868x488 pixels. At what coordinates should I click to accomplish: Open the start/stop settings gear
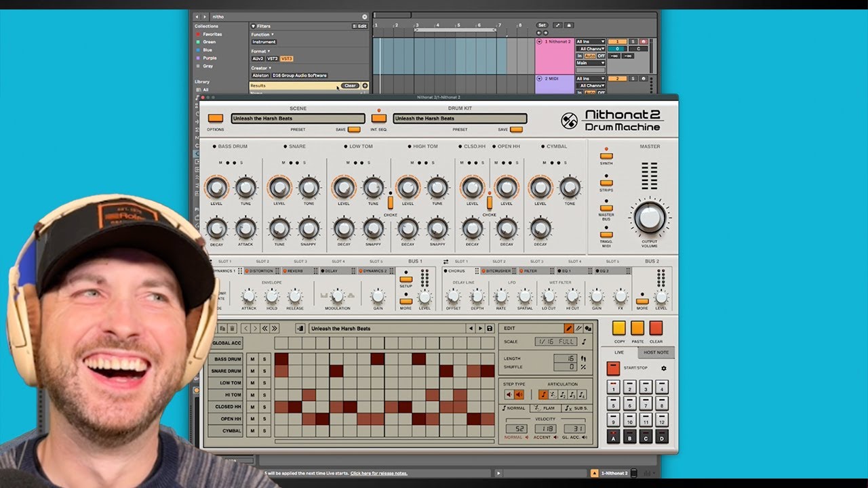pos(664,368)
